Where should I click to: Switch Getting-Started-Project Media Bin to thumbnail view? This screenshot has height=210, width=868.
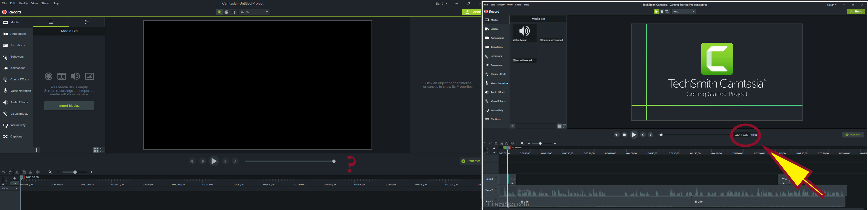tap(559, 126)
